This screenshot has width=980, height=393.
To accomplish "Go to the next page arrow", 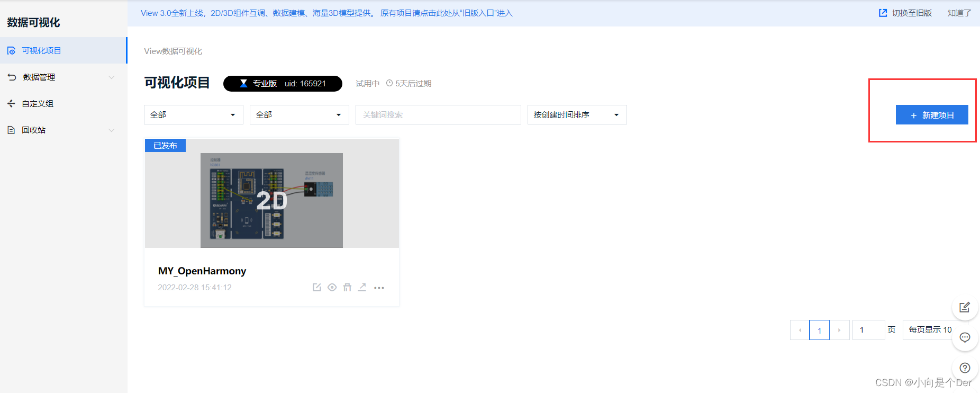I will tap(840, 330).
